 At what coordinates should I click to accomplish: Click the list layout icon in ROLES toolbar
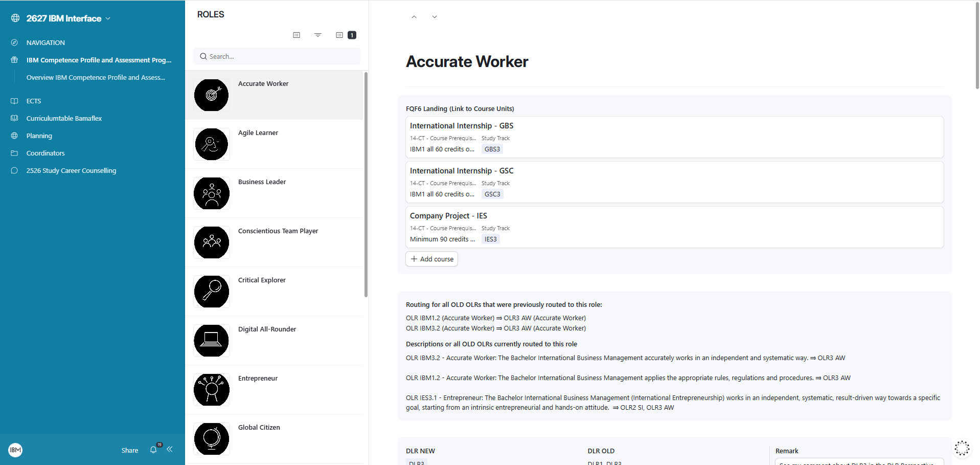click(297, 35)
